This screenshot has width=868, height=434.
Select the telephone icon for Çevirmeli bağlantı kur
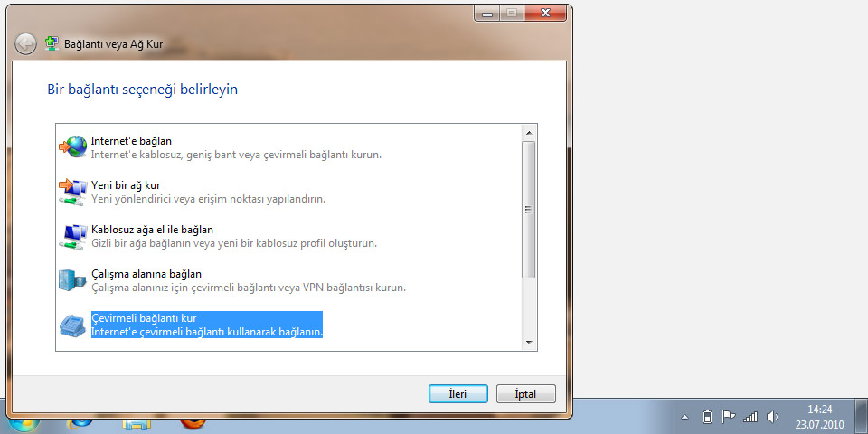click(x=73, y=325)
